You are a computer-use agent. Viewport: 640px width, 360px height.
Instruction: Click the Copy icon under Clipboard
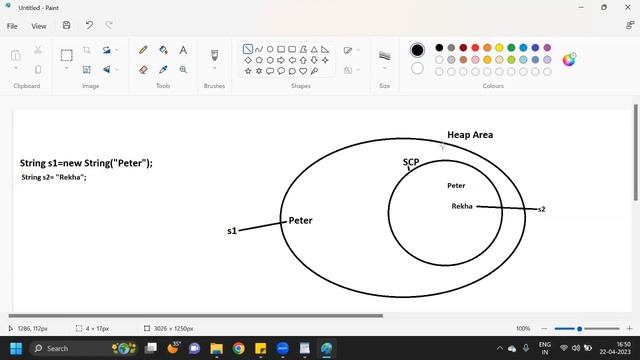click(x=38, y=70)
